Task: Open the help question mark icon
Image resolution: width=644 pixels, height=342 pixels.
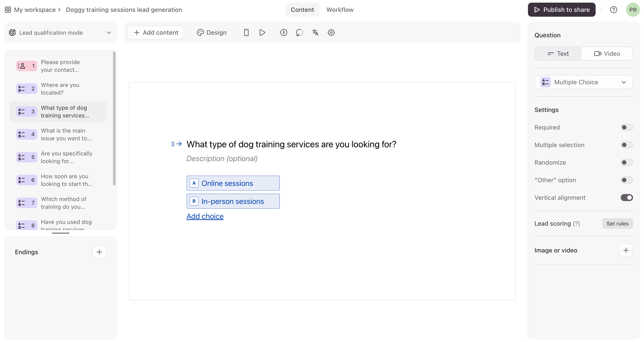Action: click(613, 10)
